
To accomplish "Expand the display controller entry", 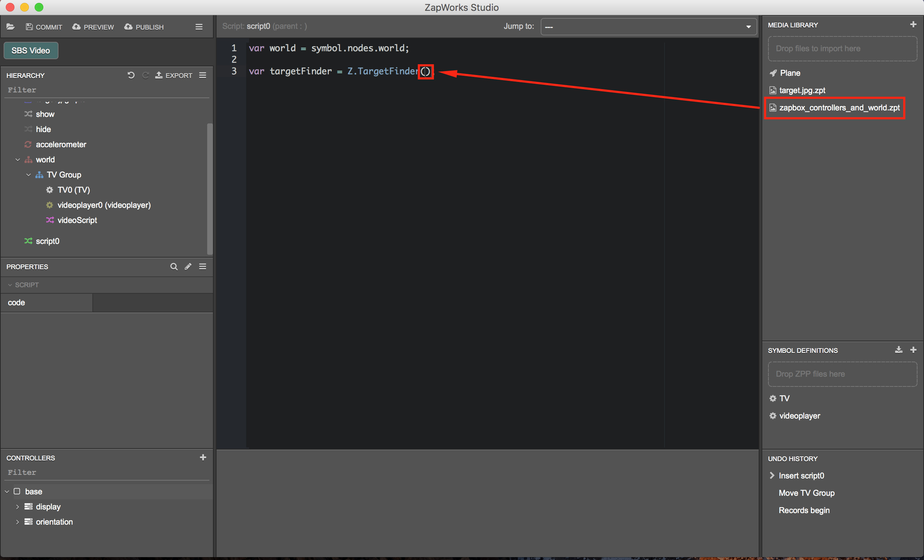I will [17, 506].
